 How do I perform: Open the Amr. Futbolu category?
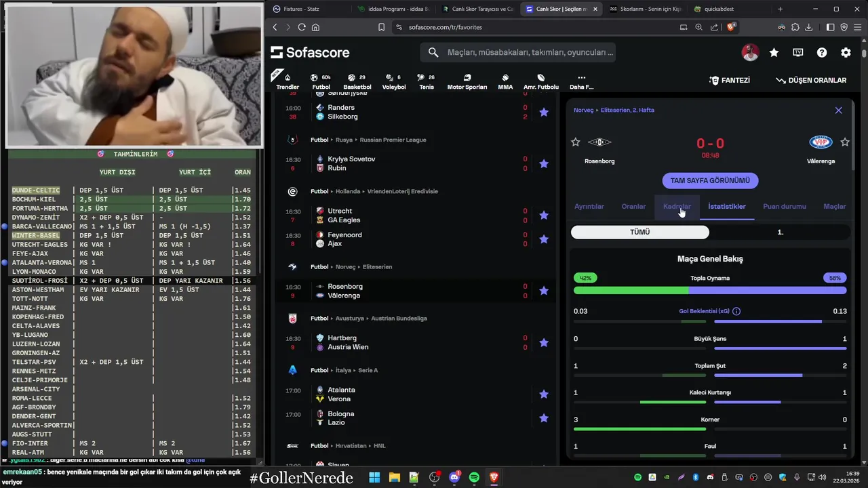pyautogui.click(x=541, y=81)
